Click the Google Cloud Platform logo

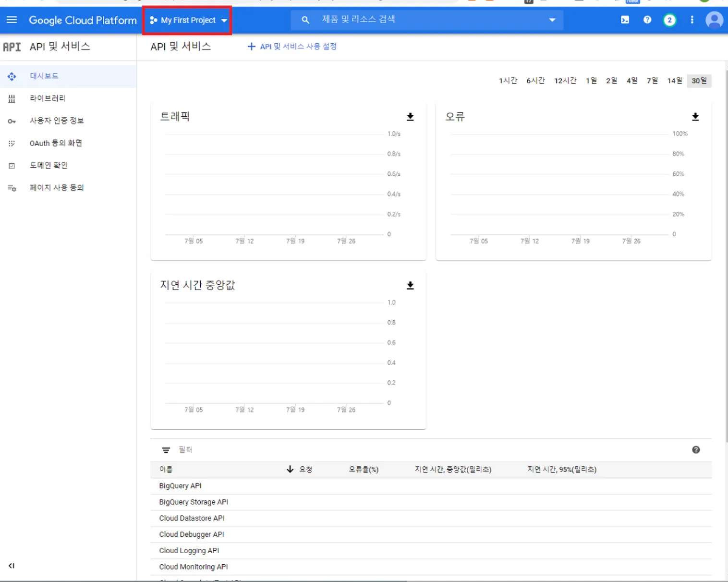click(x=83, y=20)
